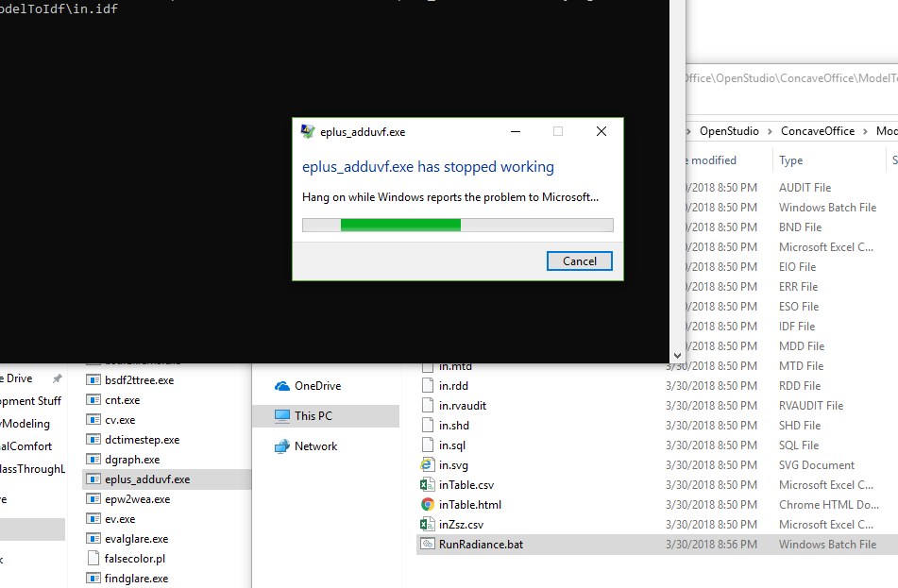Screen dimensions: 898x588
Task: Select the findglare.exe file name
Action: click(x=136, y=579)
